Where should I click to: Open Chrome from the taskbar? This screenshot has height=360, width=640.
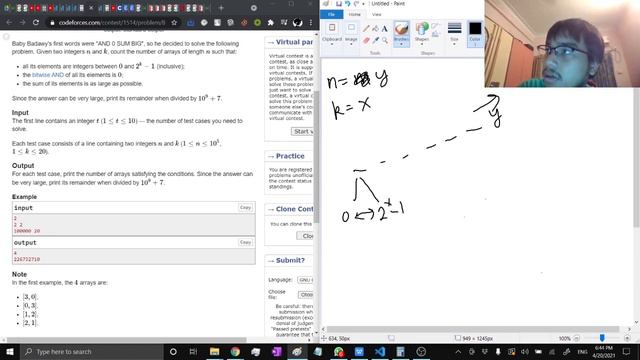(235, 351)
